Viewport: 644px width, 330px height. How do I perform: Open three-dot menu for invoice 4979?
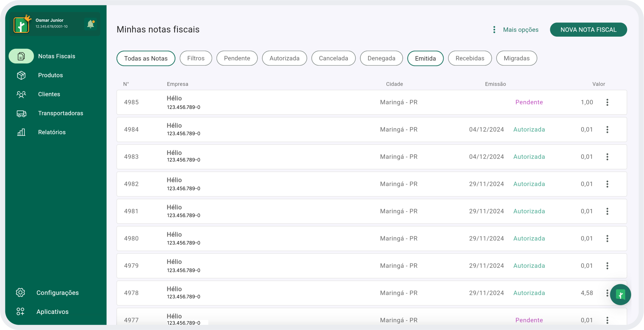(x=607, y=266)
